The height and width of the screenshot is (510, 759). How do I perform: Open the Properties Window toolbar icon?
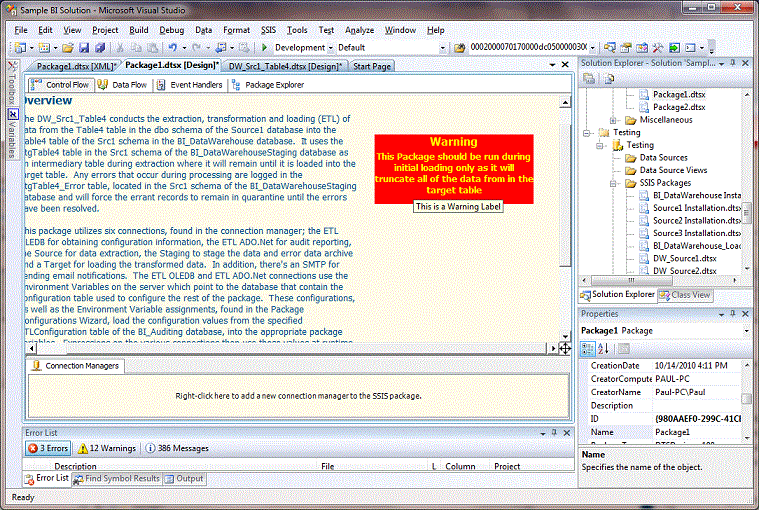pos(626,47)
